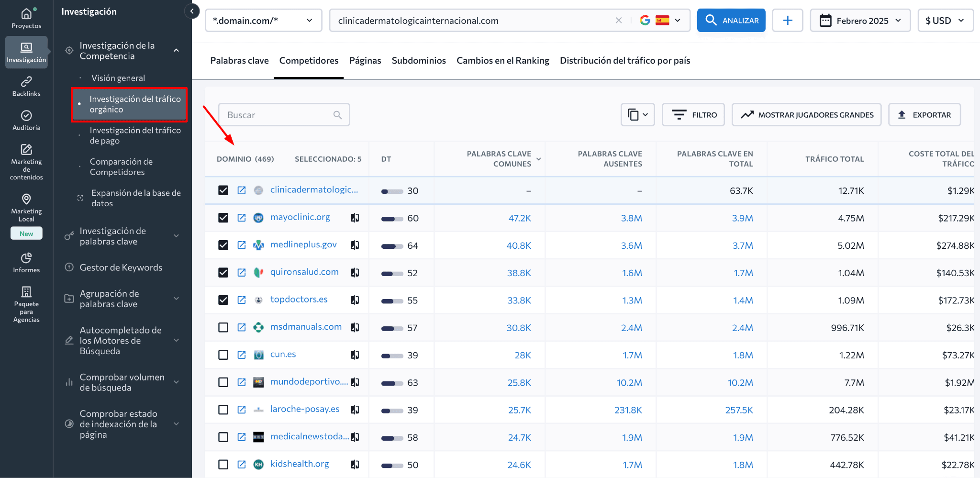This screenshot has height=478, width=980.
Task: Open the $ USD currency dropdown
Action: [x=945, y=21]
